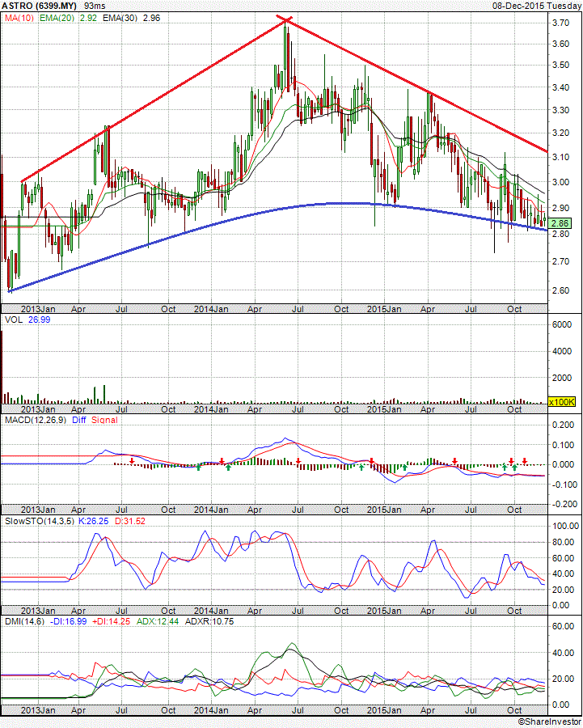Click the 2000 volume axis label
The height and width of the screenshot is (728, 583).
[562, 378]
